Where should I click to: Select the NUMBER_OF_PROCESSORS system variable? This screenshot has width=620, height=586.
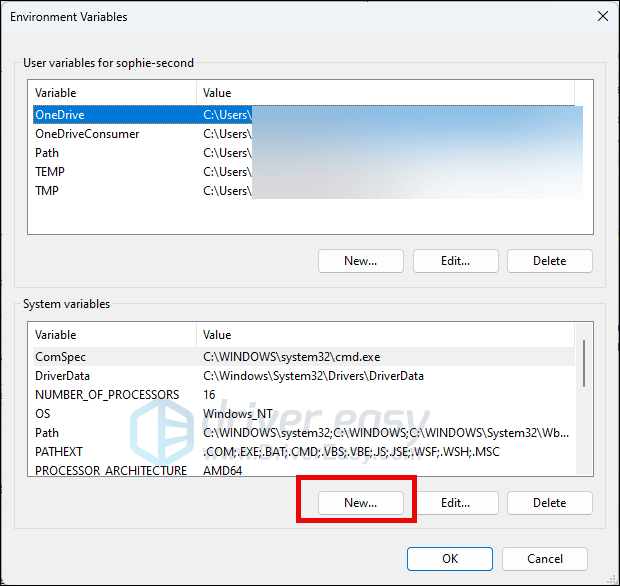pos(107,395)
